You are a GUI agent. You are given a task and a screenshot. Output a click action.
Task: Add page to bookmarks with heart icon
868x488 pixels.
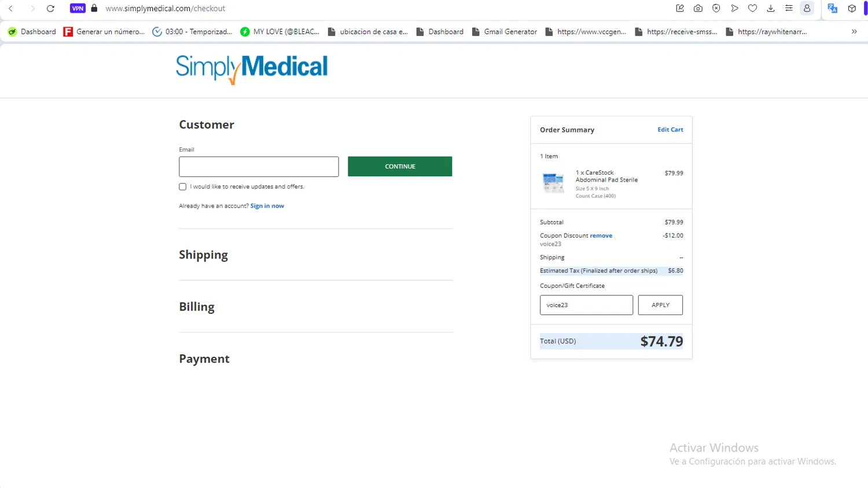click(x=752, y=8)
